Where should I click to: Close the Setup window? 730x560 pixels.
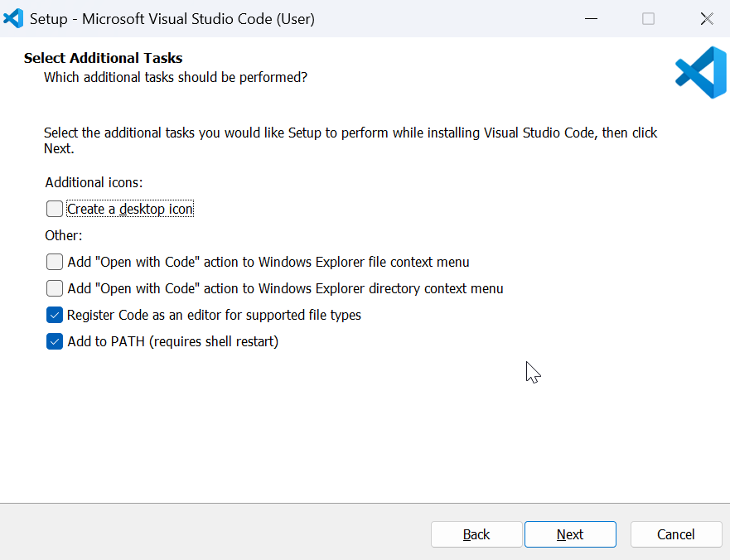707,18
